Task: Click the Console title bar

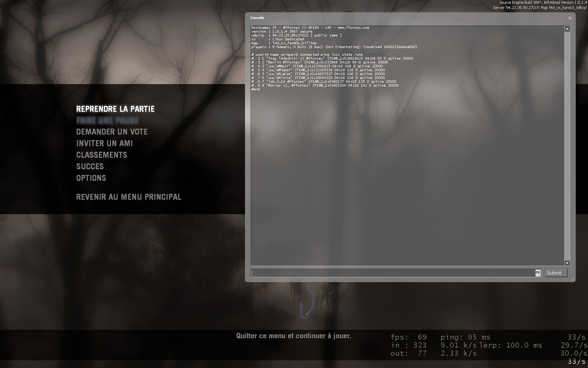Action: pos(385,18)
